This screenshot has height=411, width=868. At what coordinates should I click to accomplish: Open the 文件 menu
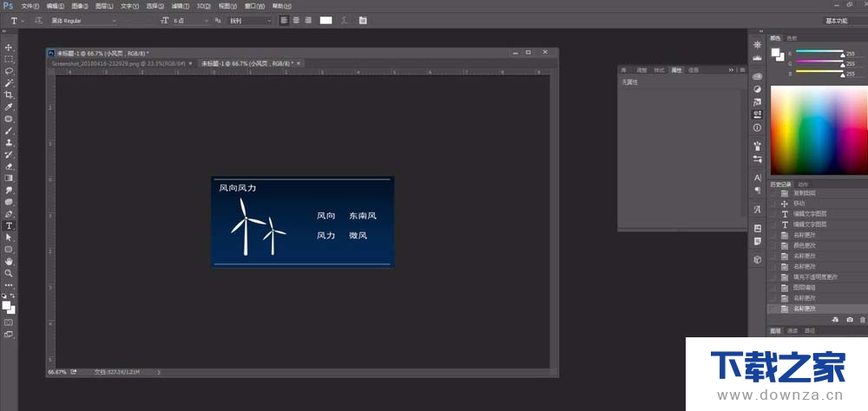click(x=30, y=6)
